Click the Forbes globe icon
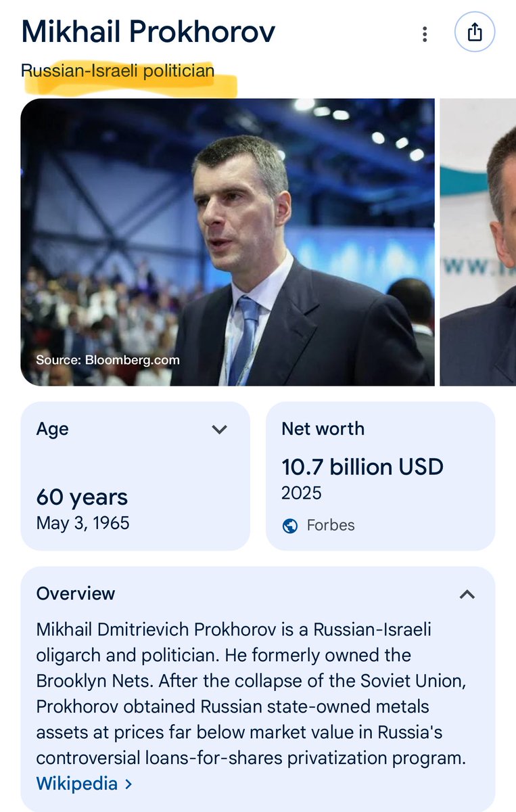The width and height of the screenshot is (516, 812). (x=290, y=525)
